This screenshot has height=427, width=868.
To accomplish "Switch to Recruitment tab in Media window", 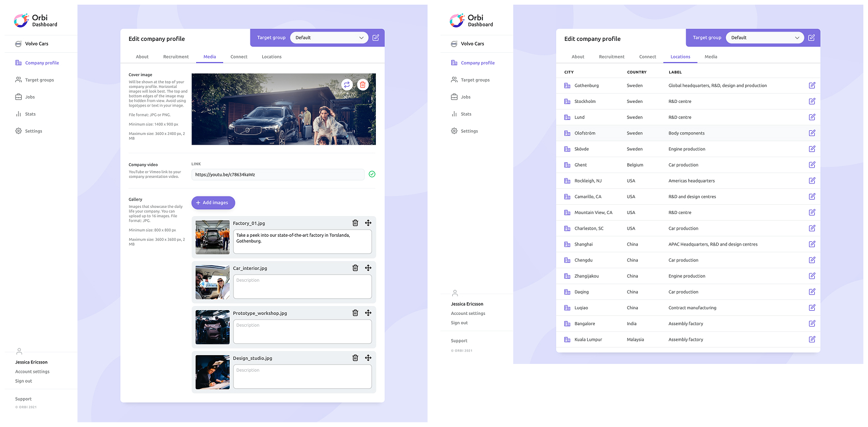I will pyautogui.click(x=176, y=57).
